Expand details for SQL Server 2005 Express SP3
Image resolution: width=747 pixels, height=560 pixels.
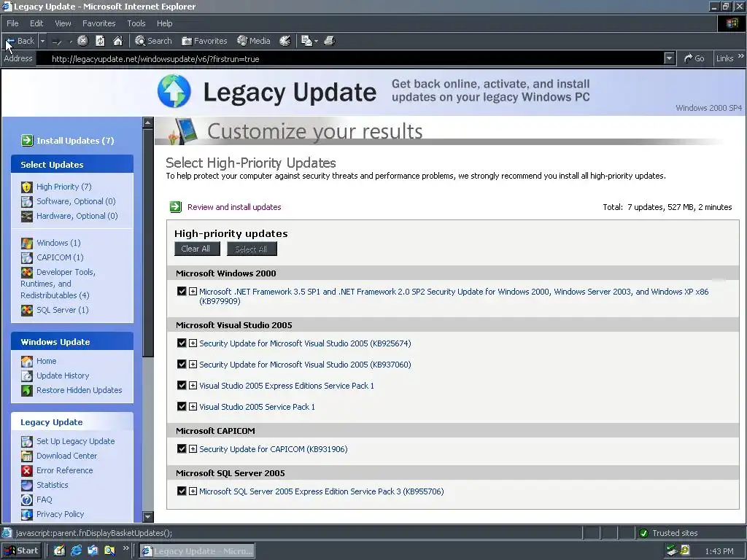[x=193, y=491]
